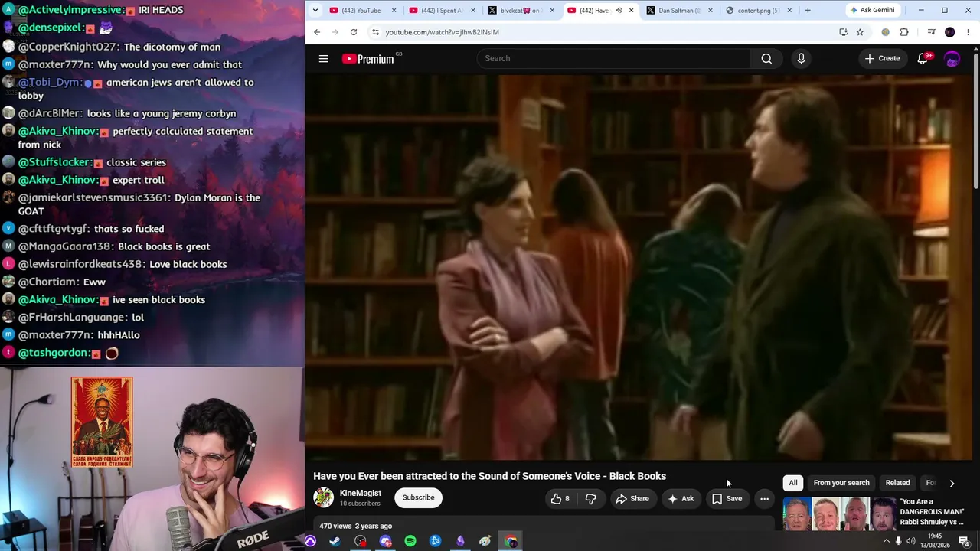
Task: Open the Chrome three-dot menu
Action: point(969,32)
